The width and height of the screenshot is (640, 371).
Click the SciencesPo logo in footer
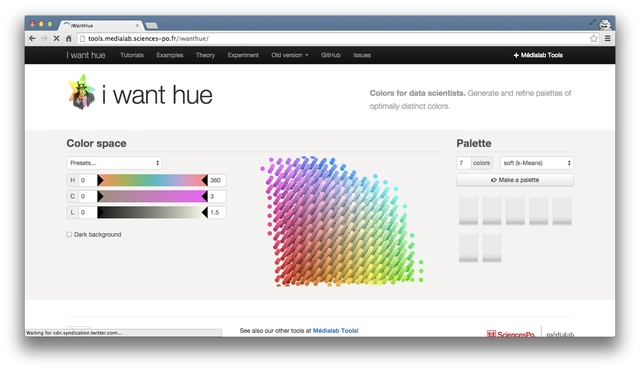point(511,334)
